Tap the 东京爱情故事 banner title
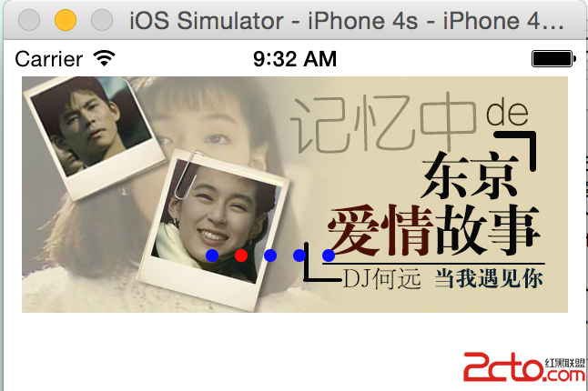The width and height of the screenshot is (588, 391). [434, 207]
